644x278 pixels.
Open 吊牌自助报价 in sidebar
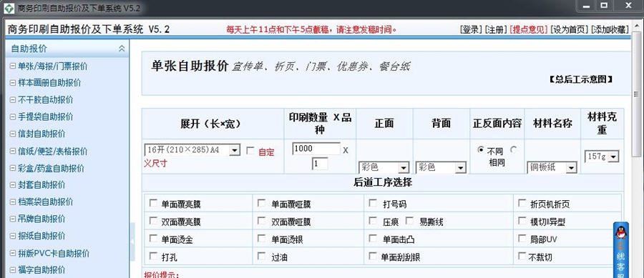coord(42,219)
